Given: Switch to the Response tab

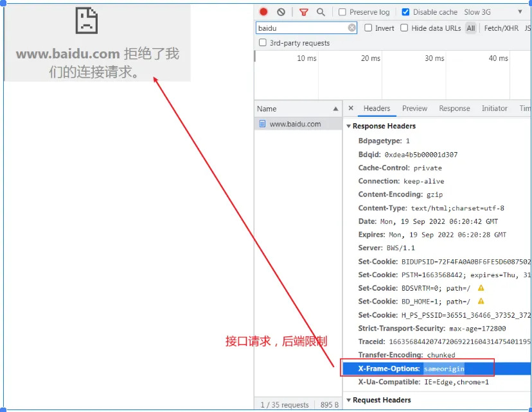Looking at the screenshot, I should pos(454,108).
